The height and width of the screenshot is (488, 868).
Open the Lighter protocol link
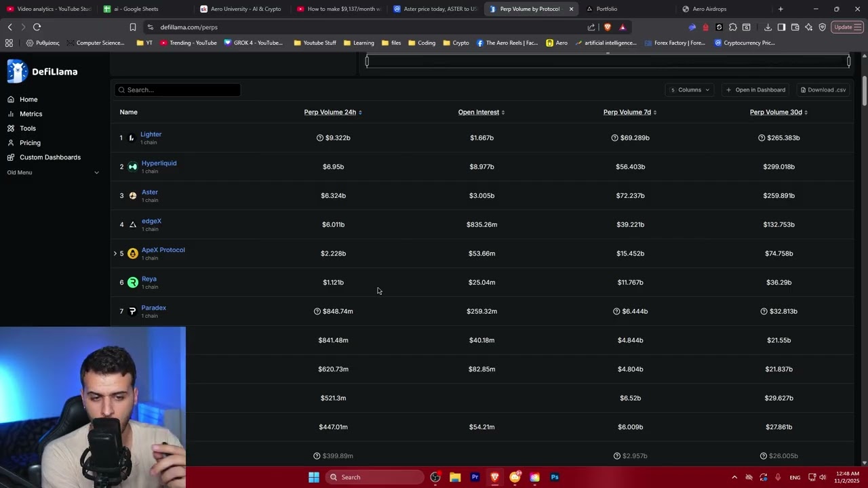[151, 134]
